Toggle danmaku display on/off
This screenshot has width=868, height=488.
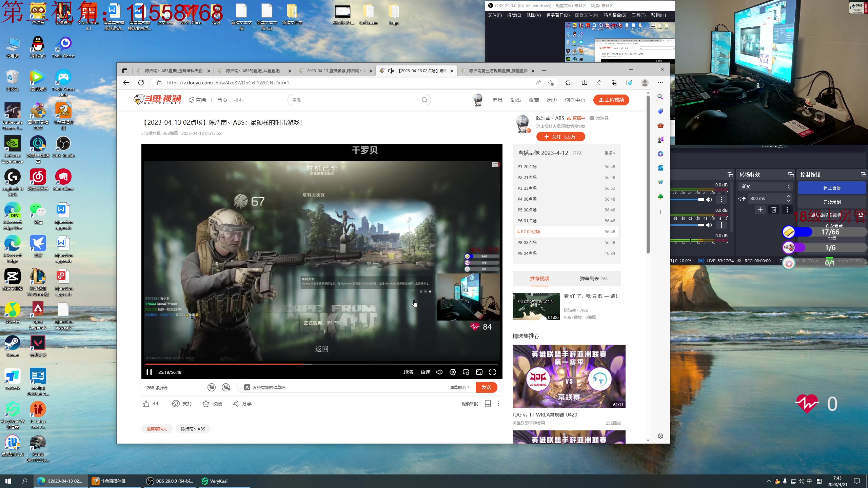[212, 387]
